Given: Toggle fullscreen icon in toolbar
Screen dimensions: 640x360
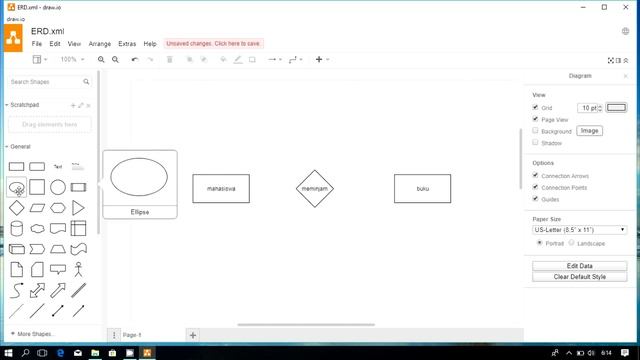Looking at the screenshot, I should point(611,60).
